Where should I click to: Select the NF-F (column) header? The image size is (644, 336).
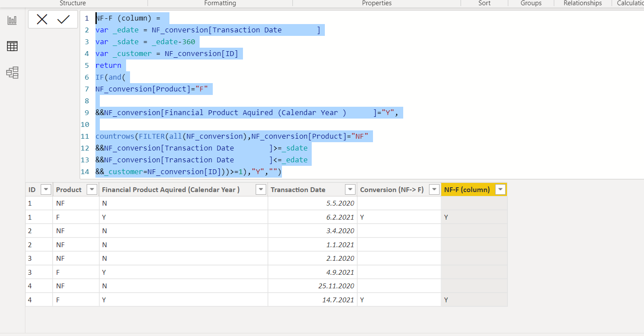[467, 189]
